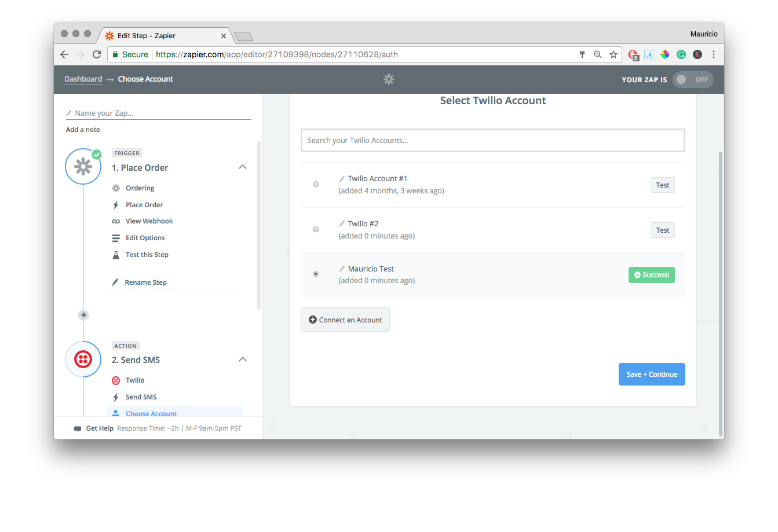Open Choose Account item
Image resolution: width=778 pixels, height=532 pixels.
click(x=151, y=413)
